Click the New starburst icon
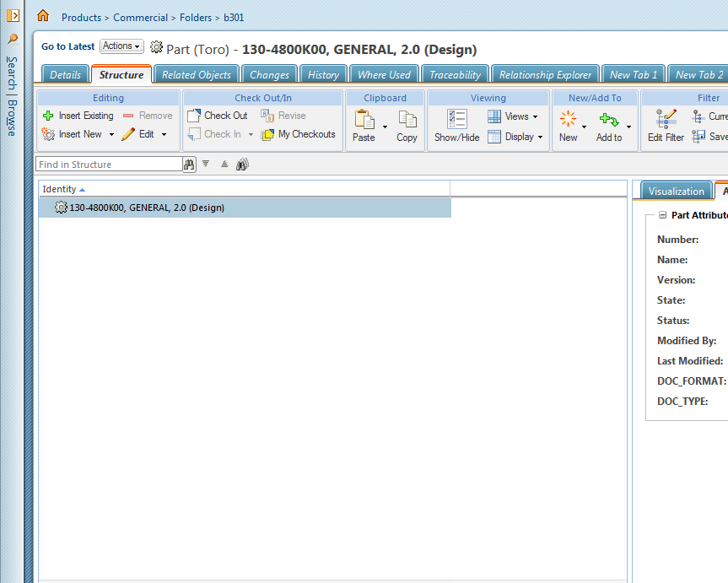The width and height of the screenshot is (728, 583). pos(568,119)
